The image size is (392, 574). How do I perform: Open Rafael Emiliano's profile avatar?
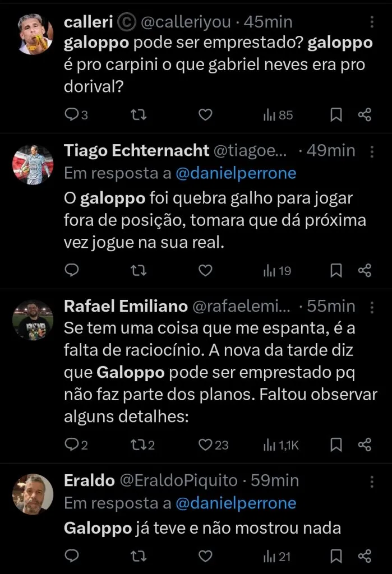click(x=33, y=320)
